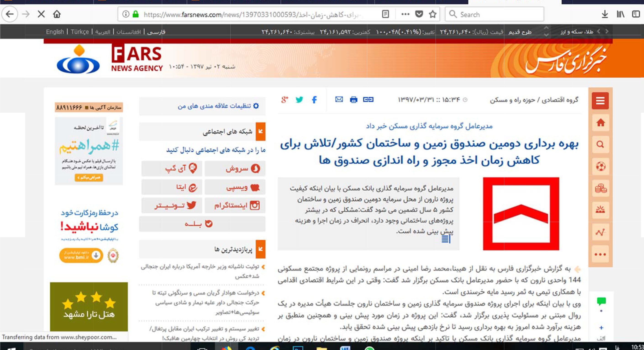Click the Facebook share icon
The image size is (644, 350).
pyautogui.click(x=315, y=99)
